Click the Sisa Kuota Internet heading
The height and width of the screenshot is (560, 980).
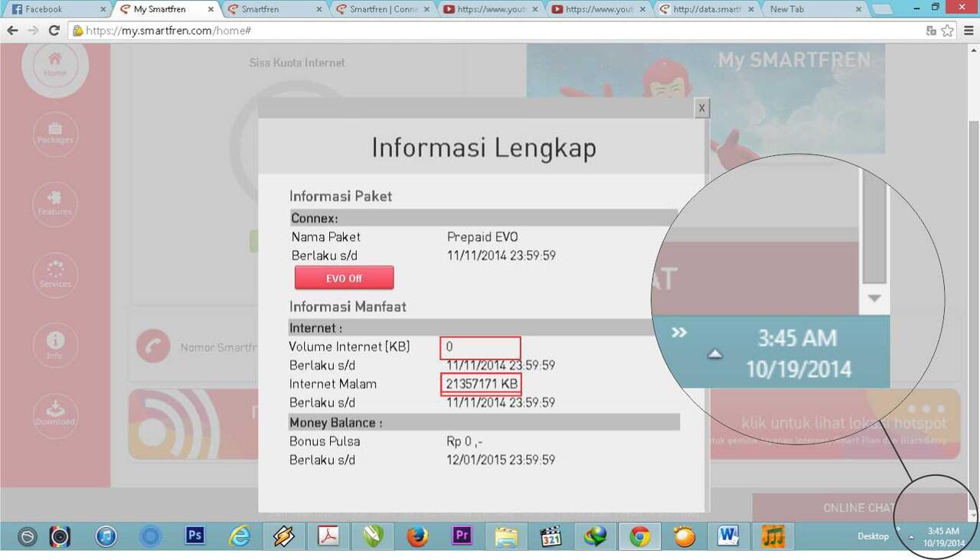297,63
